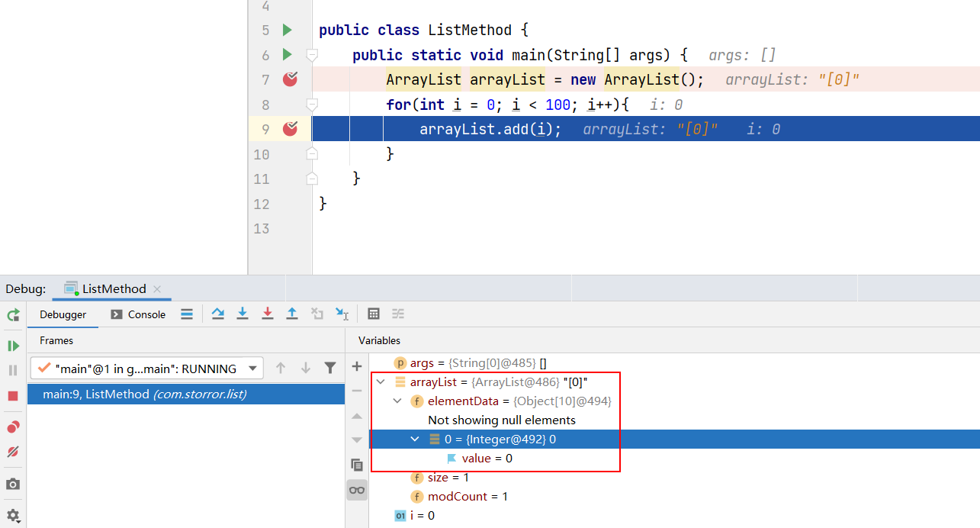Stop the debug session

pyautogui.click(x=13, y=396)
